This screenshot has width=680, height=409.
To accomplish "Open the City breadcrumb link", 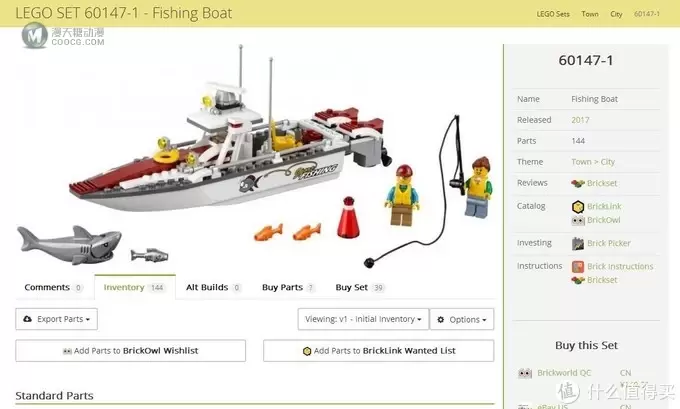I will point(616,14).
